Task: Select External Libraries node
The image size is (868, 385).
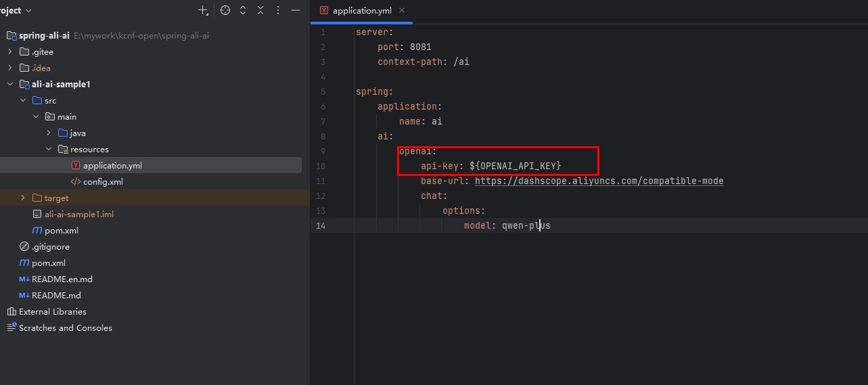Action: pyautogui.click(x=52, y=312)
